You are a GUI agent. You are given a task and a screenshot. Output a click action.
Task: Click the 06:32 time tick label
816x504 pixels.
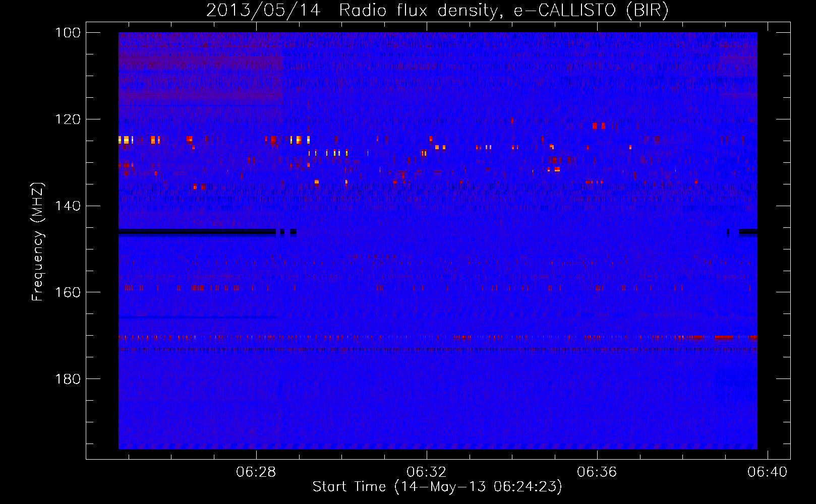click(427, 472)
